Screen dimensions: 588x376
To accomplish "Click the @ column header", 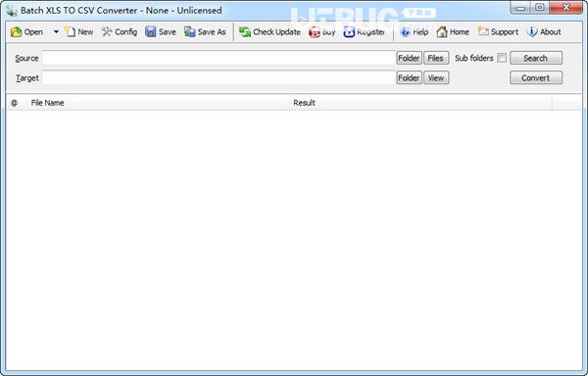I will 16,103.
